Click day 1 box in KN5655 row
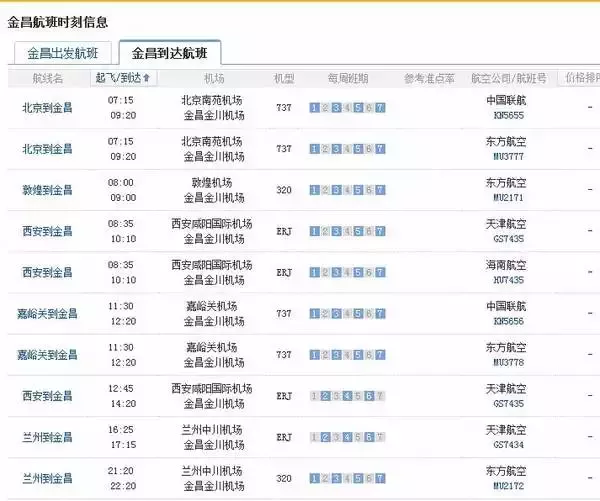This screenshot has height=501, width=600. (x=314, y=108)
